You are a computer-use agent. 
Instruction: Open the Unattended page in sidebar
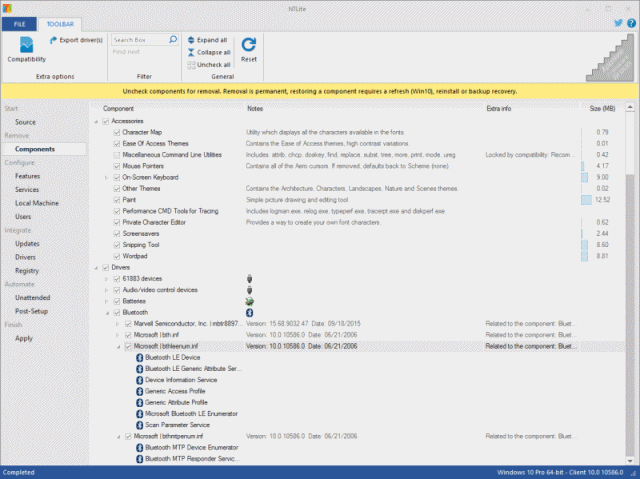[x=33, y=298]
